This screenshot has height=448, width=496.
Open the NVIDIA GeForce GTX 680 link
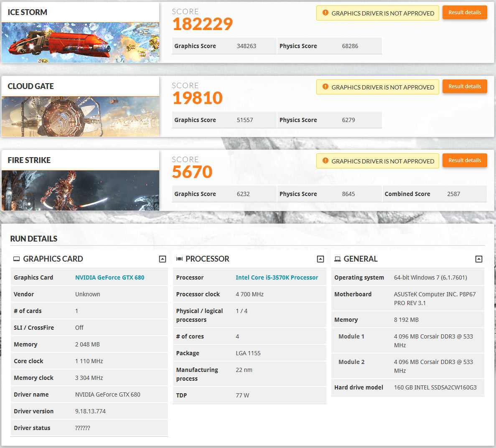[109, 277]
